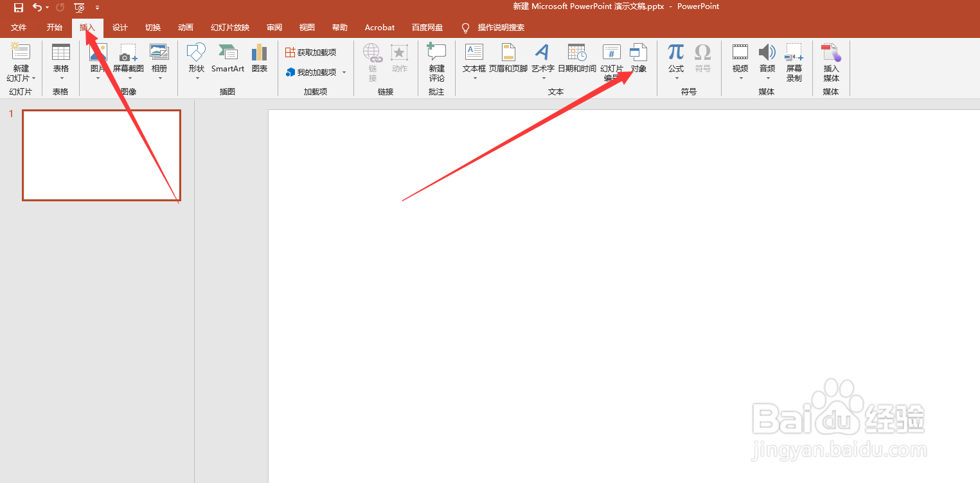The width and height of the screenshot is (980, 483).
Task: Open the Undo history dropdown arrow
Action: pos(48,8)
